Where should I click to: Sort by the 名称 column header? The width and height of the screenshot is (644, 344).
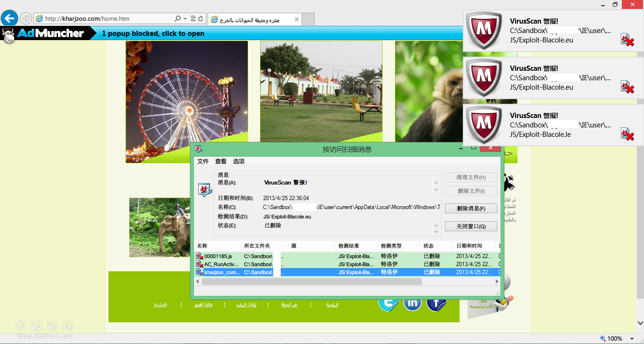pyautogui.click(x=217, y=246)
